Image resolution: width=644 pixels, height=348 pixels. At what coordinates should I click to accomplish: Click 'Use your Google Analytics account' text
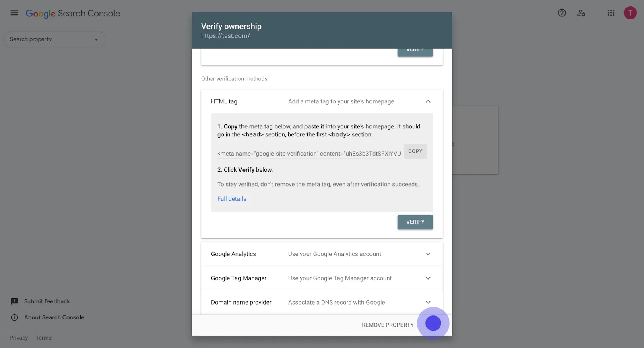(334, 254)
